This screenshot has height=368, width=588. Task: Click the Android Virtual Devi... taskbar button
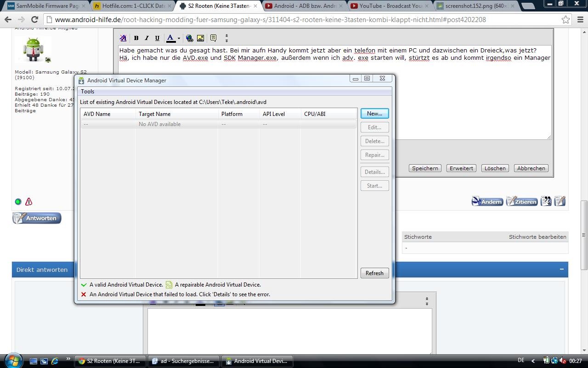257,361
